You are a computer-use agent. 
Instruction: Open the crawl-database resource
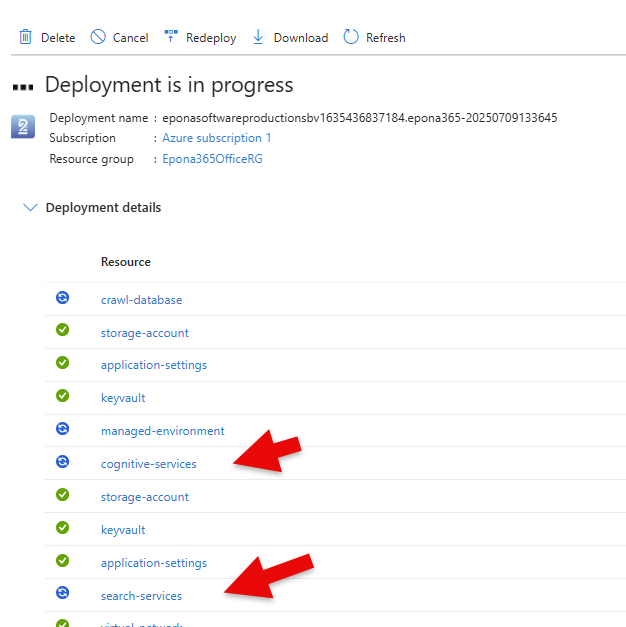[x=141, y=300]
